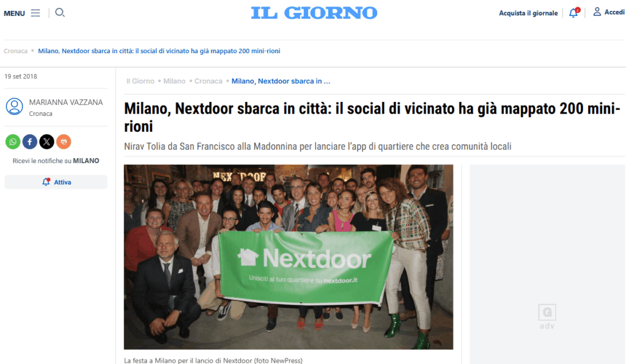Open author Marianna Vazzana's page
This screenshot has width=626, height=364.
(x=66, y=103)
